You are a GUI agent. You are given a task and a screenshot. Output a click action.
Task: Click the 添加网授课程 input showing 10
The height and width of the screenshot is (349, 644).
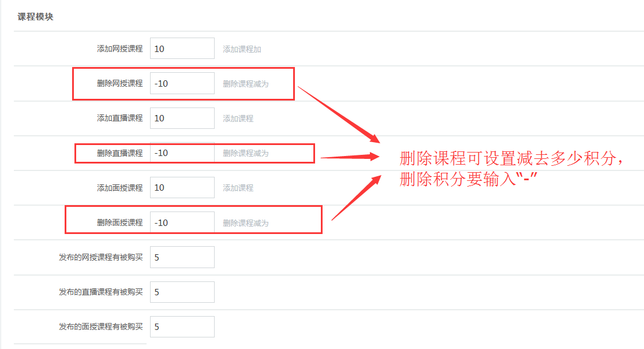(x=182, y=48)
